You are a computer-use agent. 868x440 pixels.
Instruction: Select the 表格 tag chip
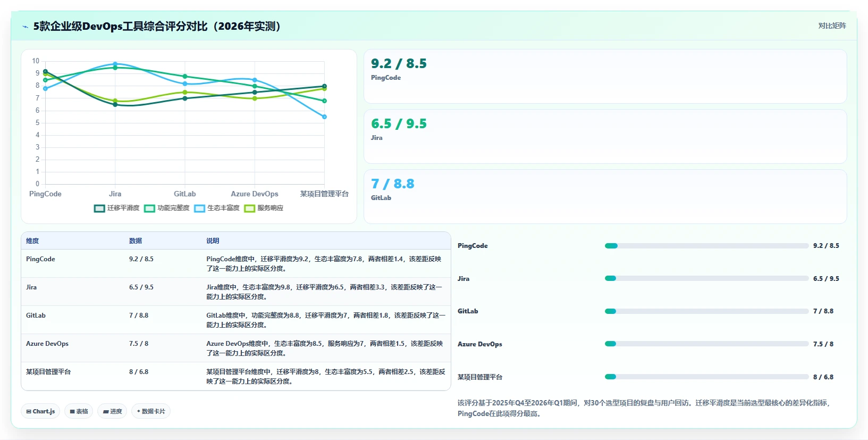point(79,411)
